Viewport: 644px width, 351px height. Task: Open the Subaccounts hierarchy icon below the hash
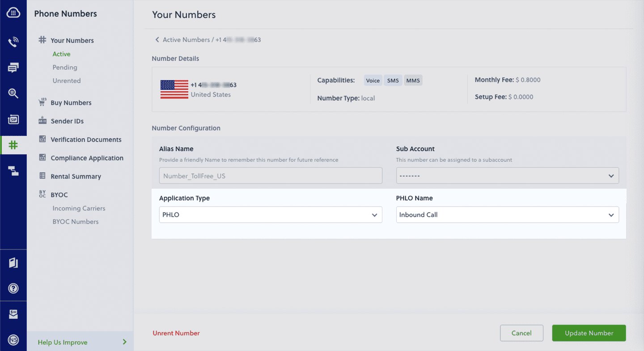pos(13,171)
